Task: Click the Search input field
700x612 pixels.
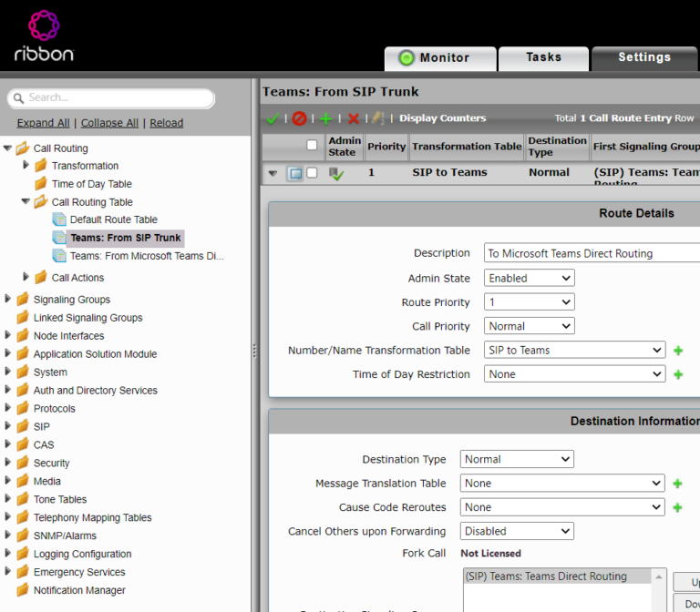Action: 110,98
